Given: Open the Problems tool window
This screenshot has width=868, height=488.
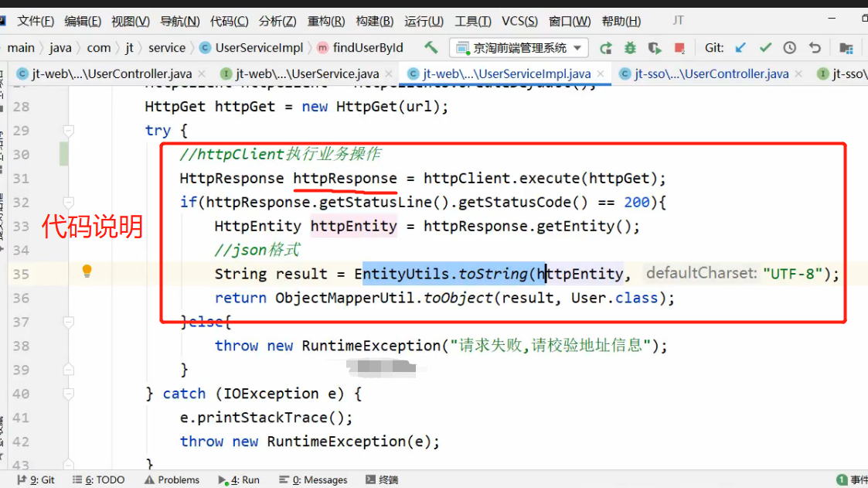Looking at the screenshot, I should point(172,479).
